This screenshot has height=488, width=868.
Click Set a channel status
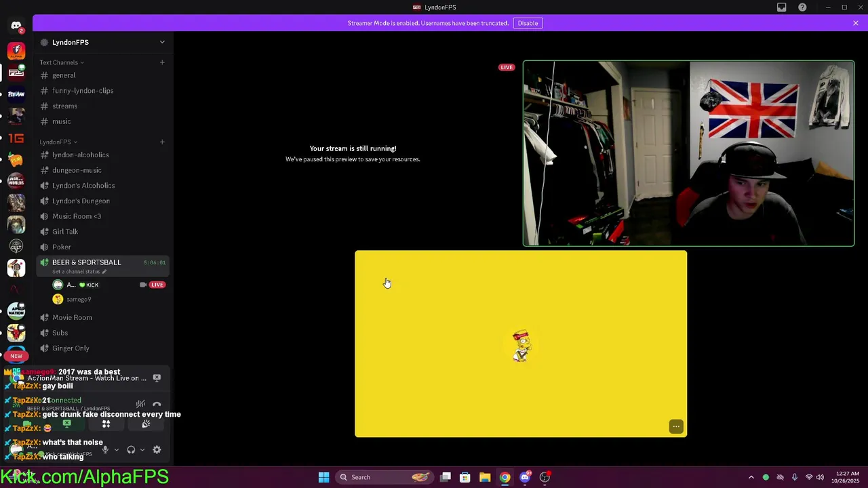point(79,272)
